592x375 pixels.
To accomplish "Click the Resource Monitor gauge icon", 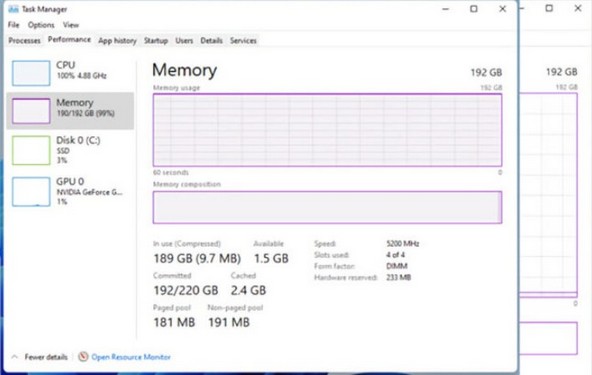I will pos(83,356).
